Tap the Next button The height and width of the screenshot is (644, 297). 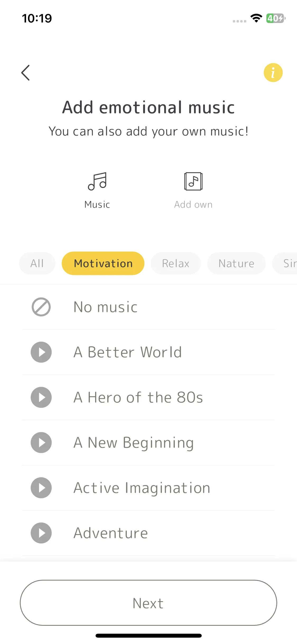click(148, 603)
